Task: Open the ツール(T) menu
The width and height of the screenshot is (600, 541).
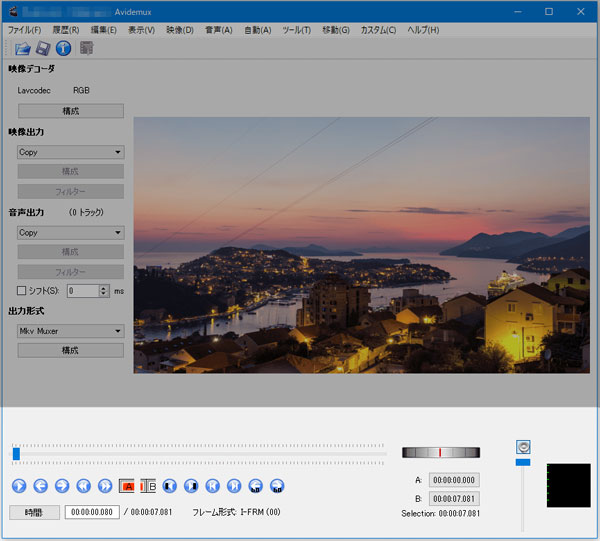Action: coord(296,30)
